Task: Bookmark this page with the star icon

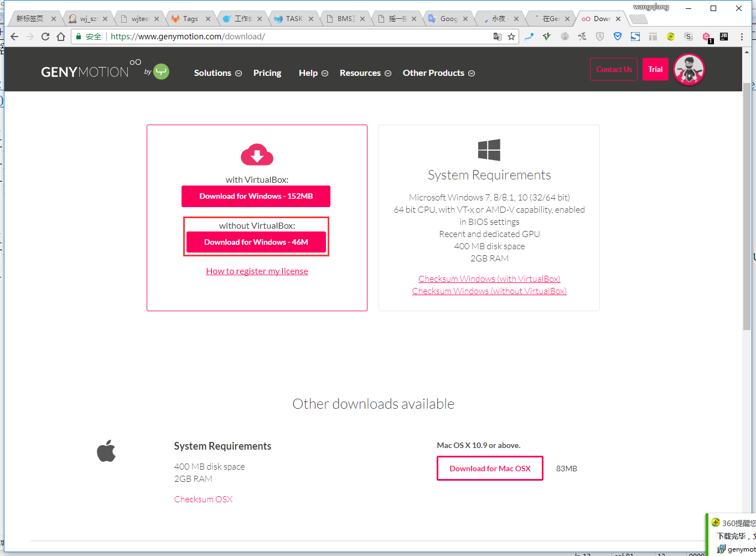Action: click(511, 37)
